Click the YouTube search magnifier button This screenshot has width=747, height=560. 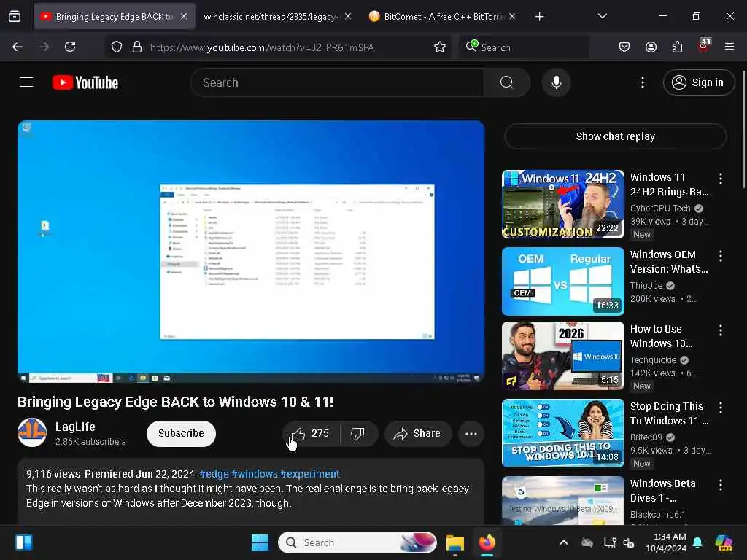pos(507,82)
